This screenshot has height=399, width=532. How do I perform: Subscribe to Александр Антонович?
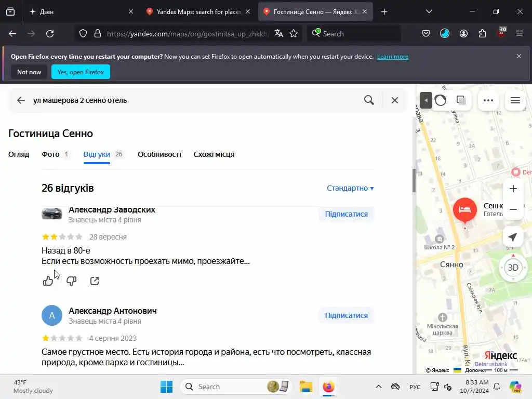347,315
